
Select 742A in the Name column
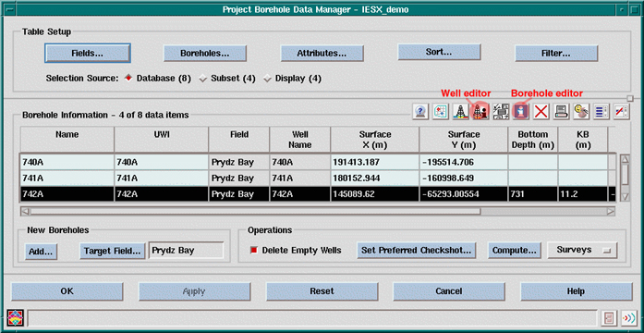point(67,194)
